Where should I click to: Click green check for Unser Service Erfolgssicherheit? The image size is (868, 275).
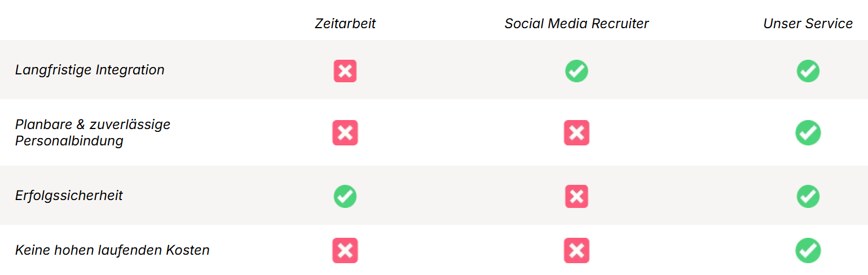point(808,197)
